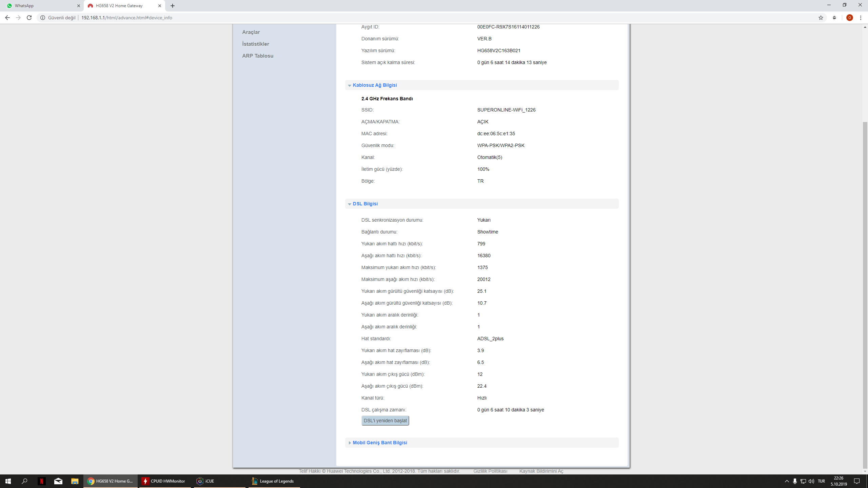Expand the Mobil Geniş Bant Bilgisi section
The height and width of the screenshot is (488, 868).
[379, 443]
